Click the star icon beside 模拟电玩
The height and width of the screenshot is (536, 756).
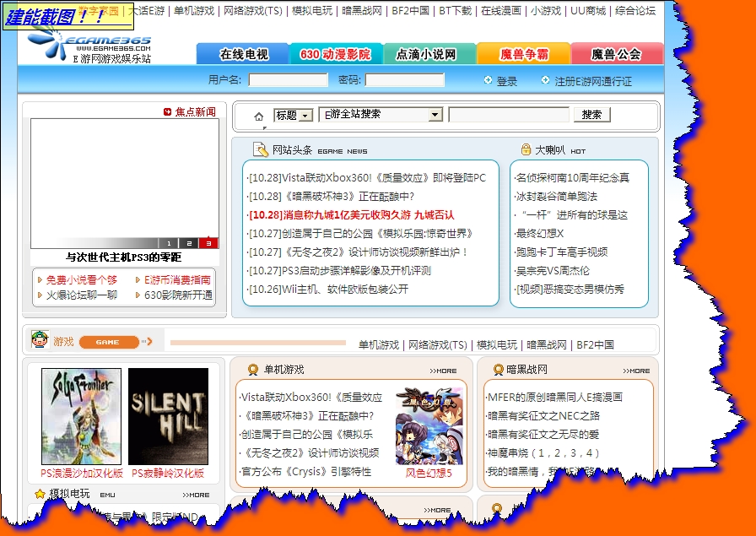(40, 494)
